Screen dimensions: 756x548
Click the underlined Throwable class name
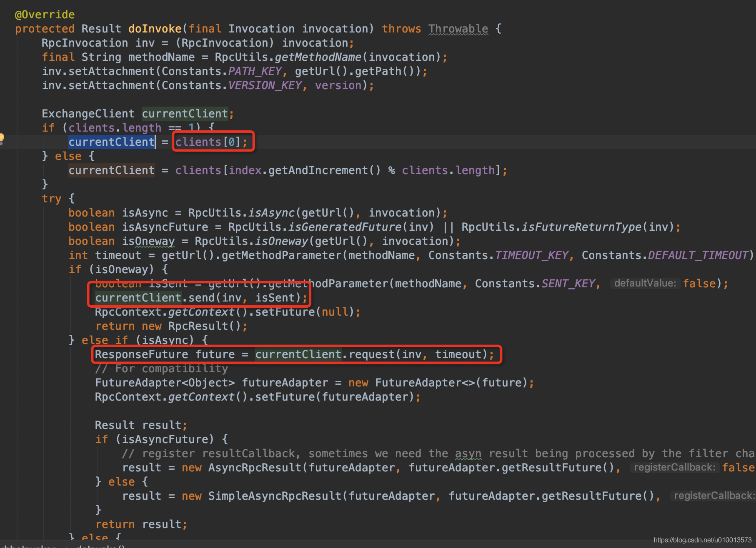pos(458,29)
